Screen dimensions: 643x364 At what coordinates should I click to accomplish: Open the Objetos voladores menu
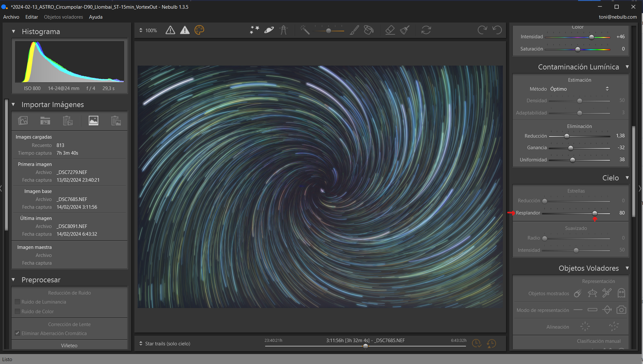63,17
